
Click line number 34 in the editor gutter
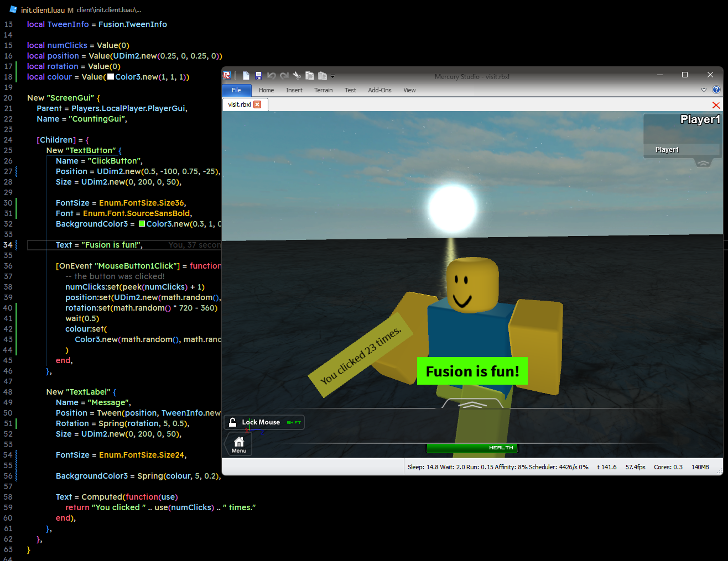point(8,245)
